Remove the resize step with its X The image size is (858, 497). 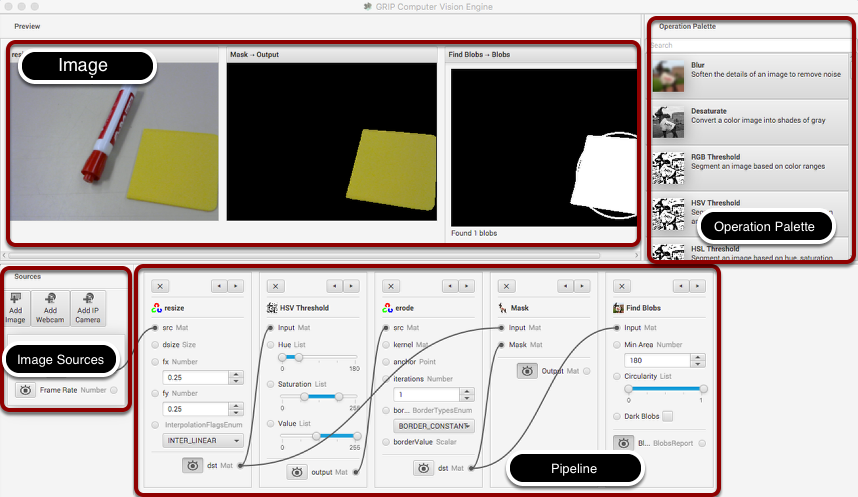click(161, 286)
